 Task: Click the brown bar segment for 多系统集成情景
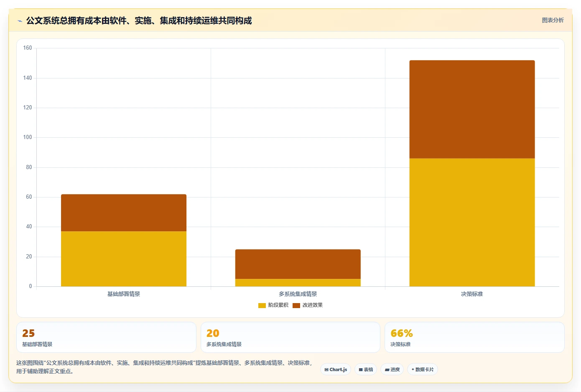(x=298, y=264)
